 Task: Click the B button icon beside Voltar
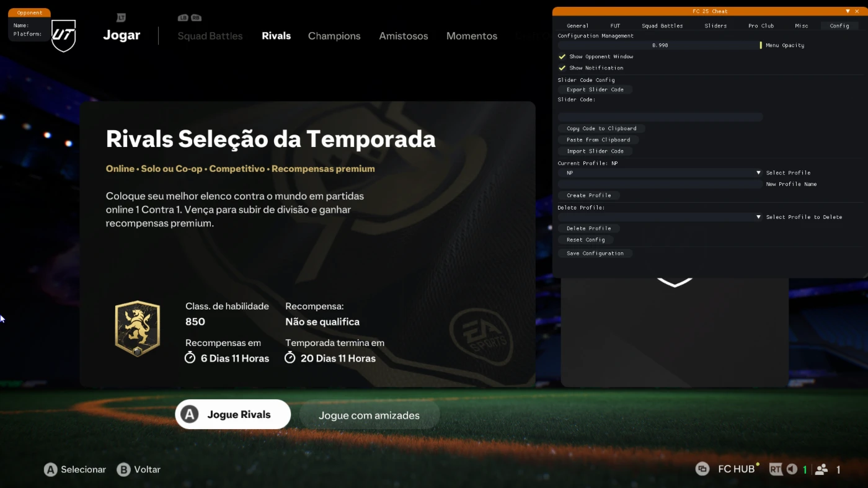coord(123,469)
